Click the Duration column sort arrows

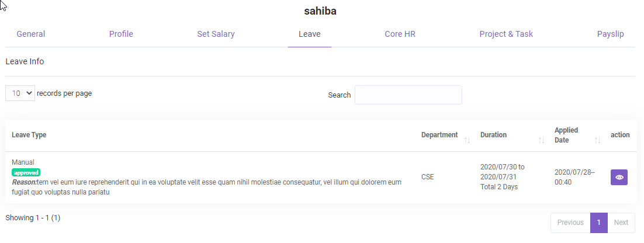(541, 140)
